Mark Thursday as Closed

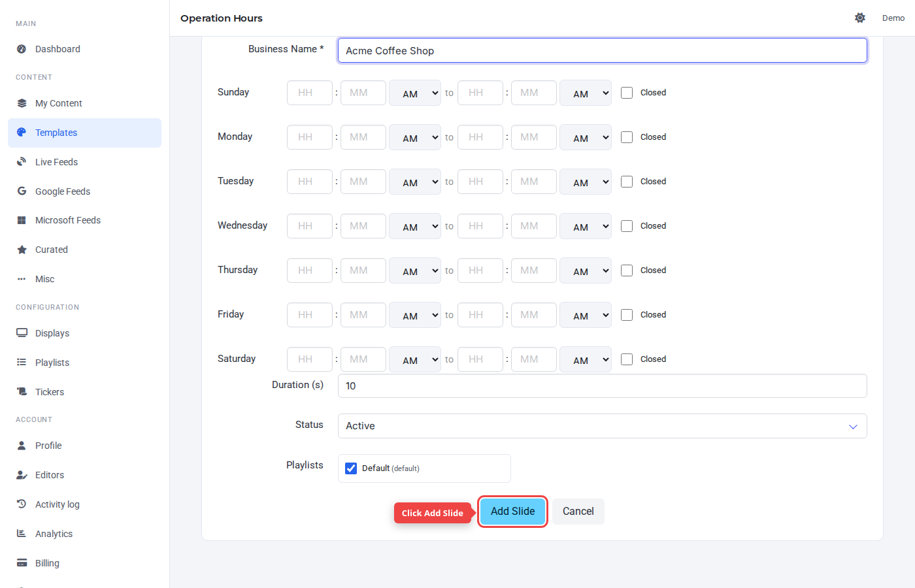click(627, 270)
